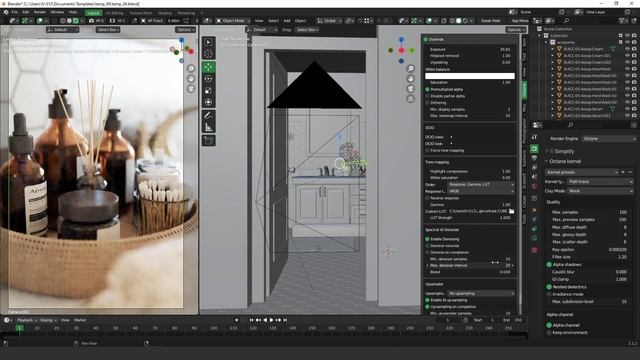The image size is (640, 360).
Task: Toggle the Override checkbox
Action: [x=426, y=40]
